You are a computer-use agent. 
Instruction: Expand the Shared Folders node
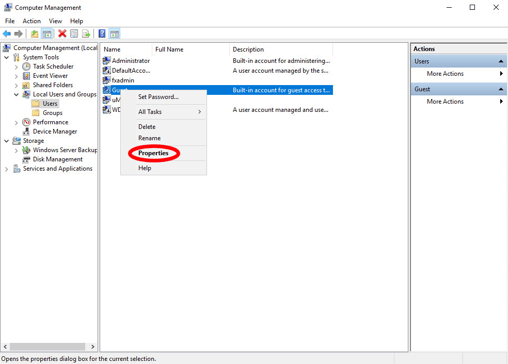tap(16, 85)
